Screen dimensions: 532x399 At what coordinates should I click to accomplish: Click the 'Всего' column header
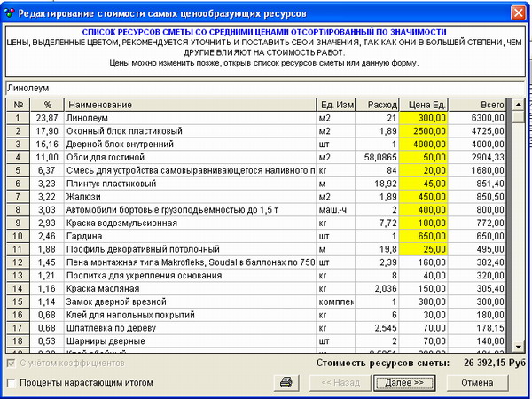[x=477, y=105]
